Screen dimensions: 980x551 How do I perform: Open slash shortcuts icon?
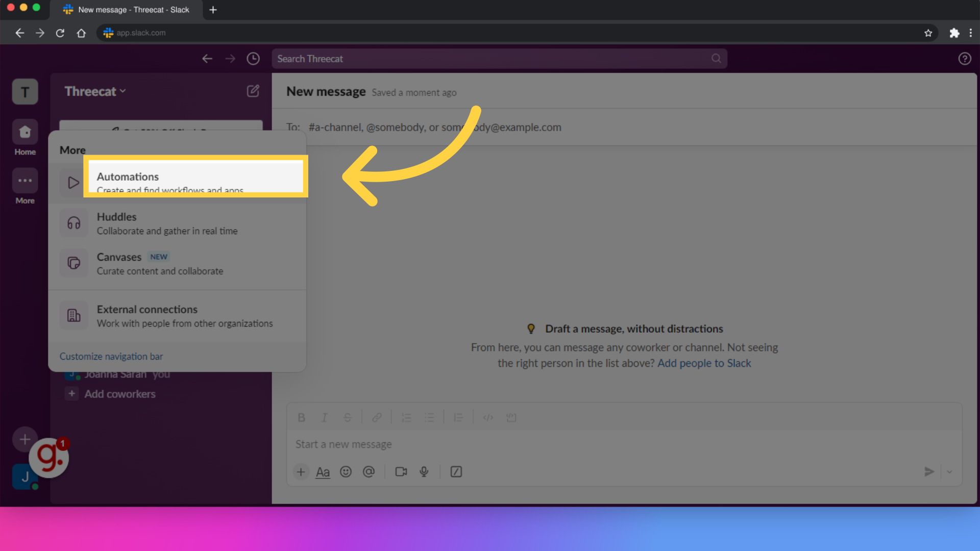456,472
